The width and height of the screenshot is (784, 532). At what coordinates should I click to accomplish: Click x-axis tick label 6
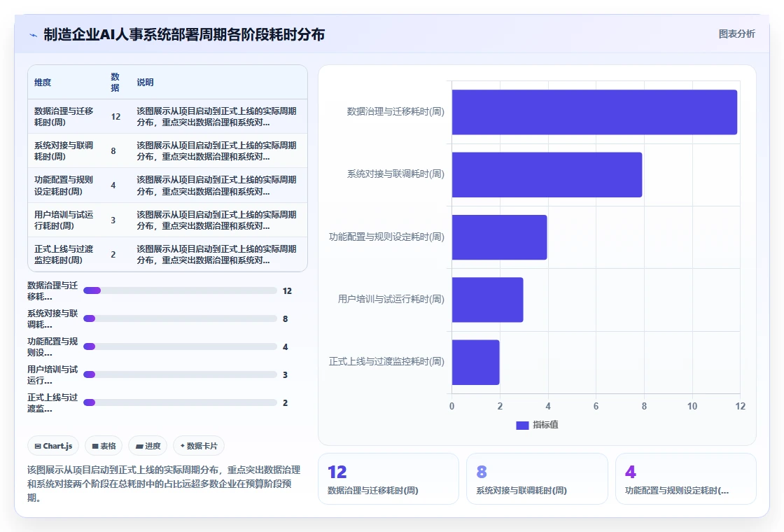596,407
